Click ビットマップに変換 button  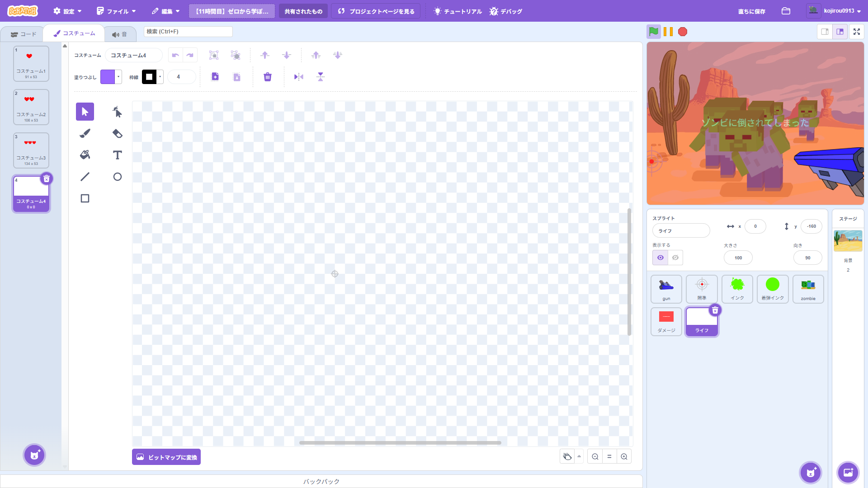tap(166, 457)
